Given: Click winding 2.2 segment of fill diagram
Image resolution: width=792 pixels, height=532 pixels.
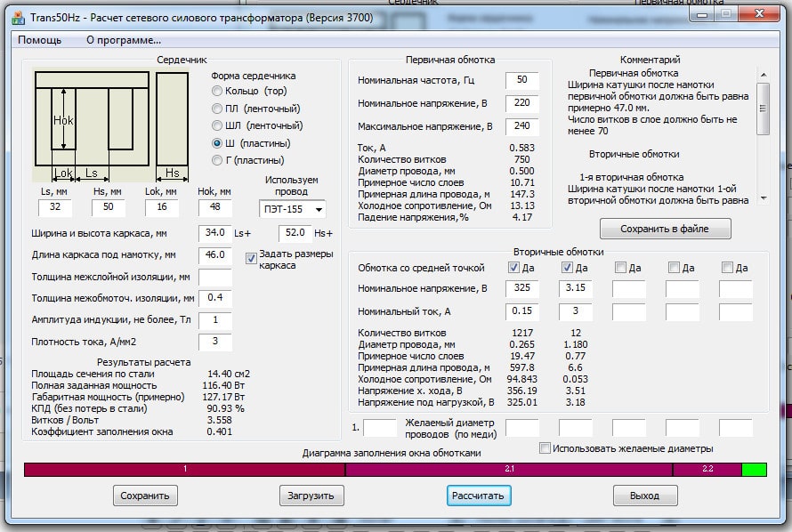Looking at the screenshot, I should (x=707, y=470).
